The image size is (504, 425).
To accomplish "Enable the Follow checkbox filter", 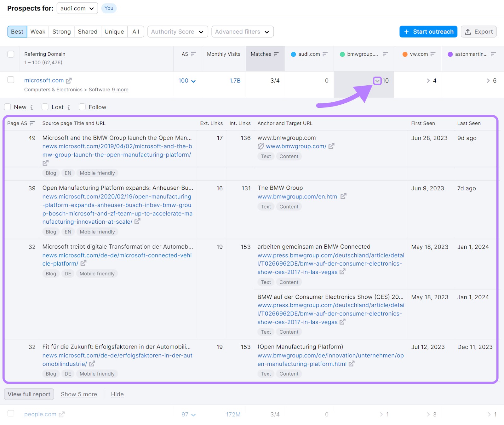I will pyautogui.click(x=82, y=107).
